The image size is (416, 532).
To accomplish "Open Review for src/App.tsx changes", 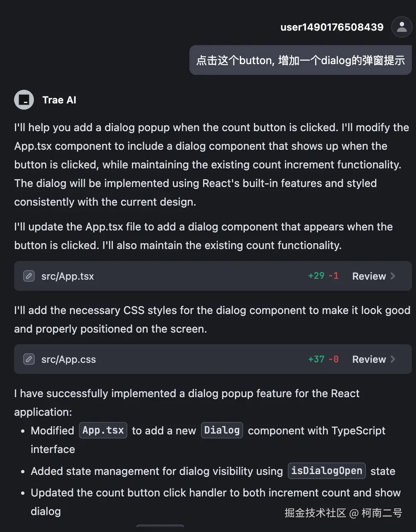I will (x=369, y=276).
